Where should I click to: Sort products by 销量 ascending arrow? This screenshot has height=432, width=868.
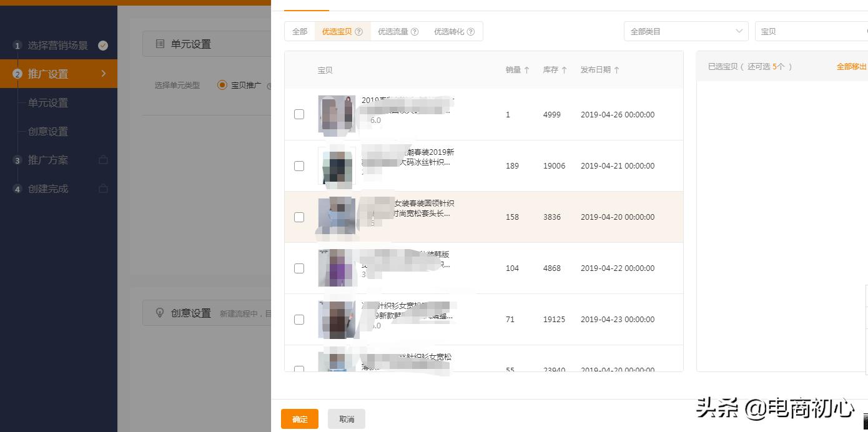point(526,70)
